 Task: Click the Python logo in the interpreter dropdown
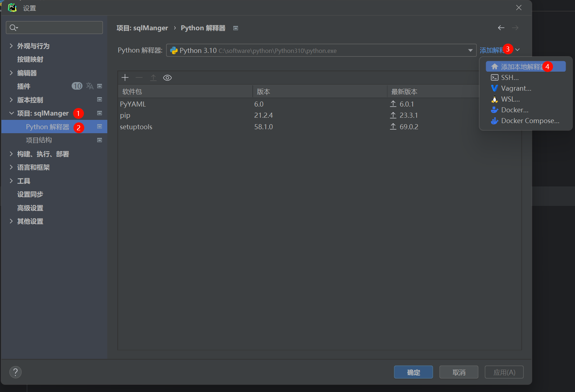174,50
